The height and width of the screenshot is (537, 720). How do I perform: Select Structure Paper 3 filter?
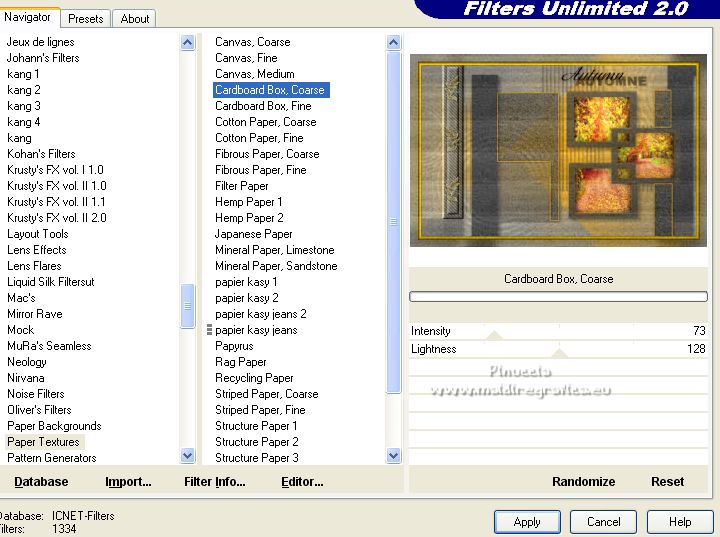(x=257, y=458)
